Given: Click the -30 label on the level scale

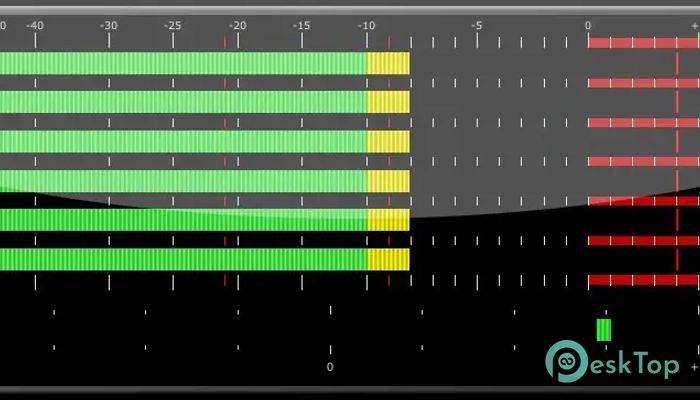Looking at the screenshot, I should (x=108, y=26).
